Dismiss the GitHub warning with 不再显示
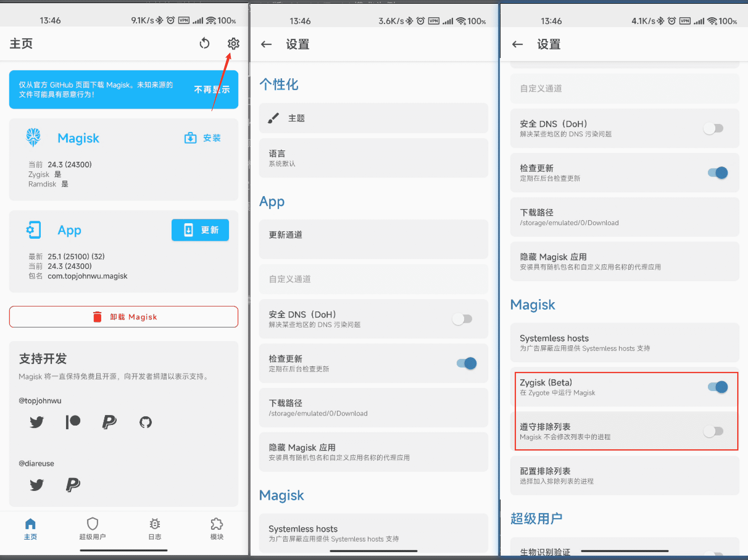The width and height of the screenshot is (748, 560). point(212,89)
